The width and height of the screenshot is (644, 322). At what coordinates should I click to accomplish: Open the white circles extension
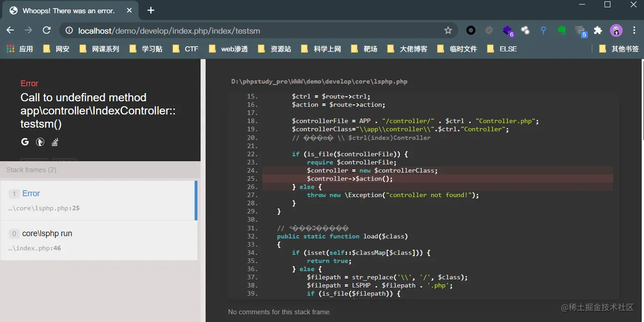click(525, 30)
